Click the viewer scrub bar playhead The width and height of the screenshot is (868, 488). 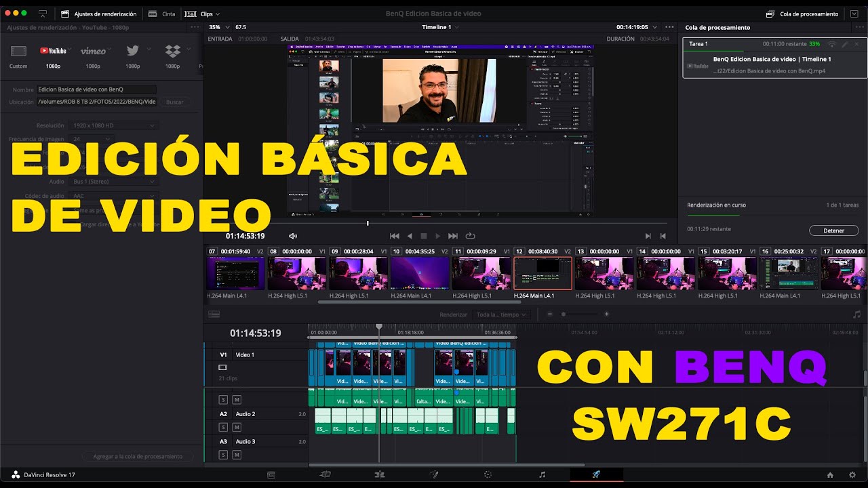(x=368, y=223)
